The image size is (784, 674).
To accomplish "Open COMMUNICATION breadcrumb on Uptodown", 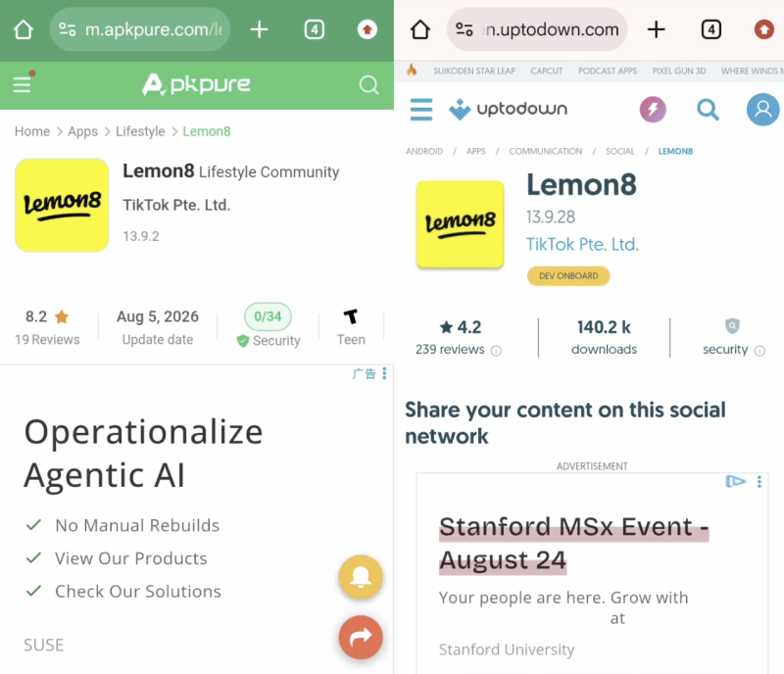I will click(x=546, y=151).
